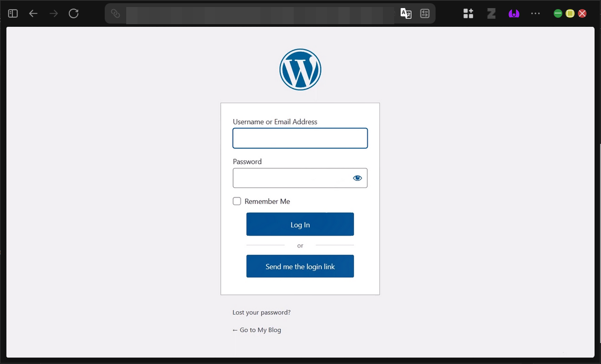The width and height of the screenshot is (601, 364).
Task: Enable the Remember Me checkbox
Action: point(237,201)
